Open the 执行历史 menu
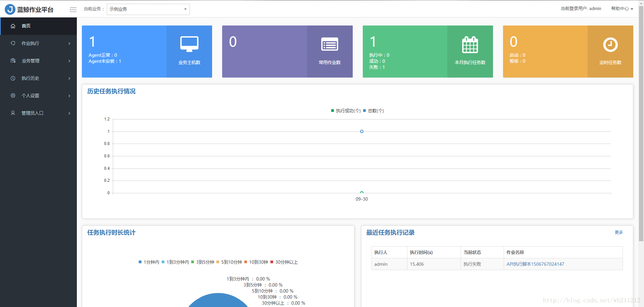This screenshot has width=644, height=307. (39, 78)
